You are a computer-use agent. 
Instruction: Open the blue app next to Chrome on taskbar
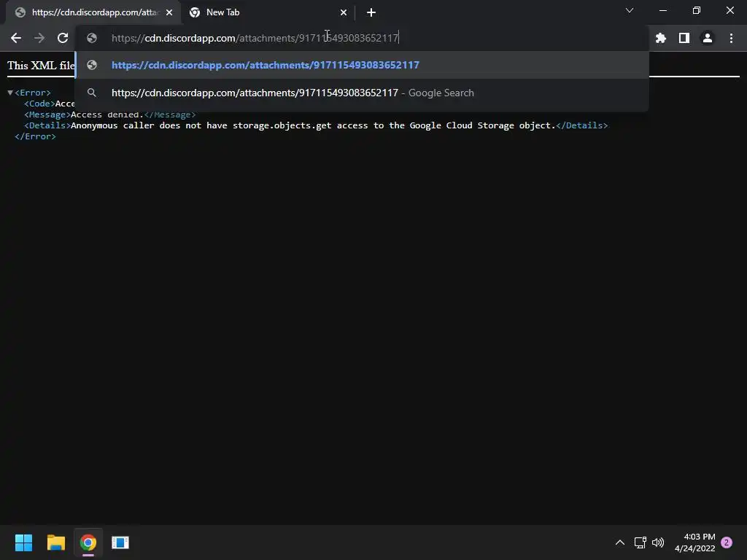tap(120, 542)
